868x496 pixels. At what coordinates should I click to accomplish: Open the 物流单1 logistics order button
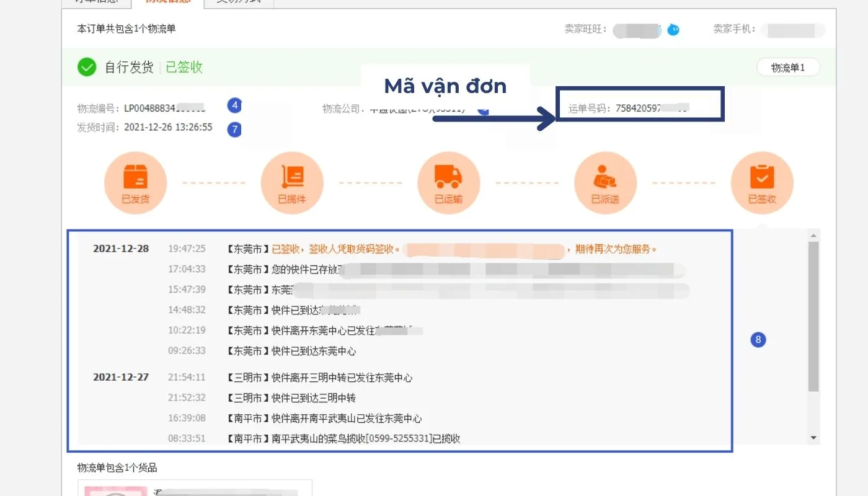[x=788, y=68]
